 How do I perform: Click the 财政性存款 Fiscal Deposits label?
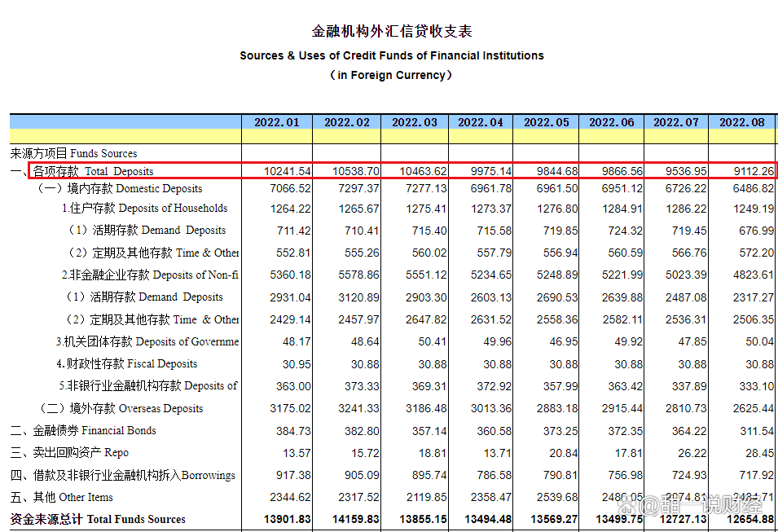click(126, 364)
